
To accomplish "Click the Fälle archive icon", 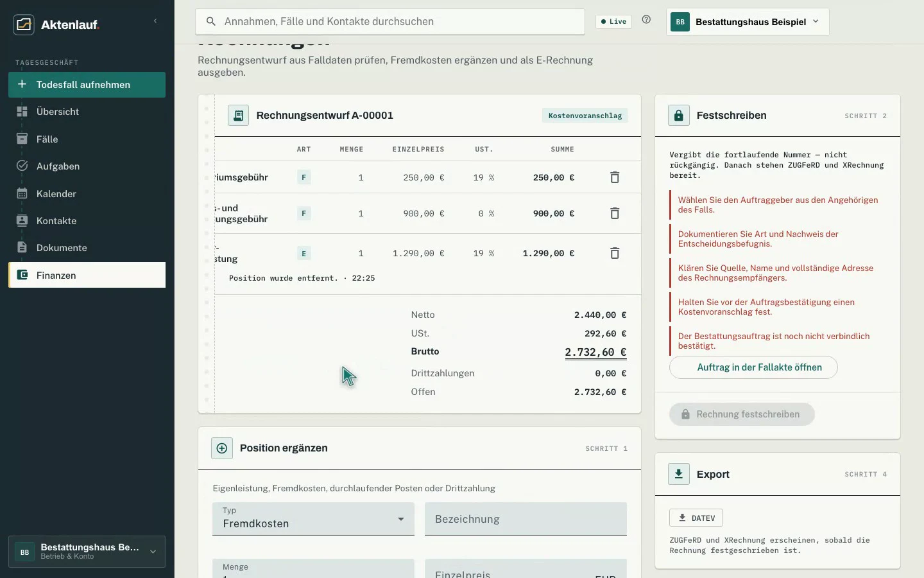I will point(22,139).
